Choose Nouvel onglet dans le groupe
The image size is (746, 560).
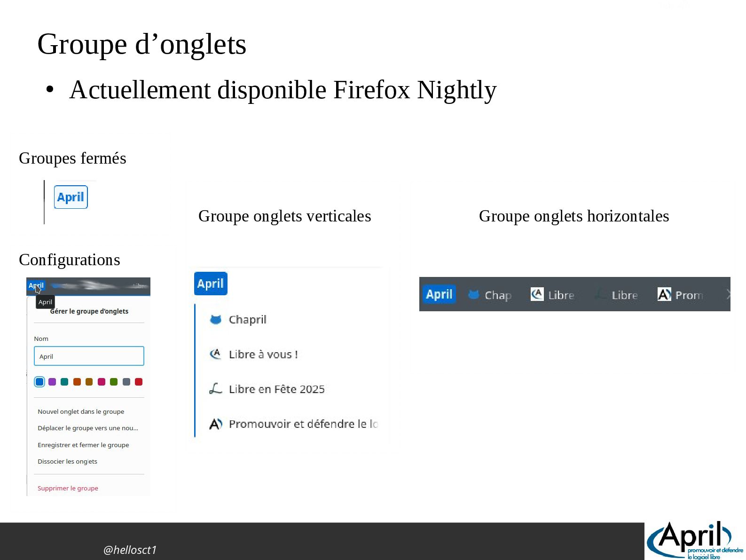pyautogui.click(x=81, y=411)
